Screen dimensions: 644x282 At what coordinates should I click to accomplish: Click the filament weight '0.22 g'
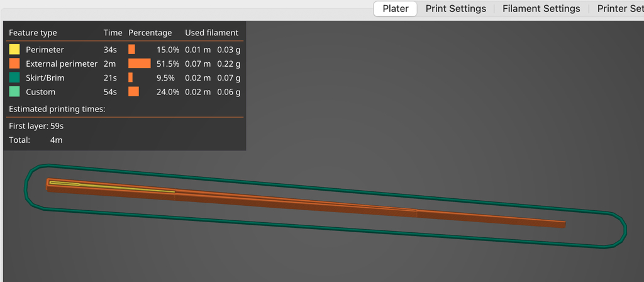(229, 64)
